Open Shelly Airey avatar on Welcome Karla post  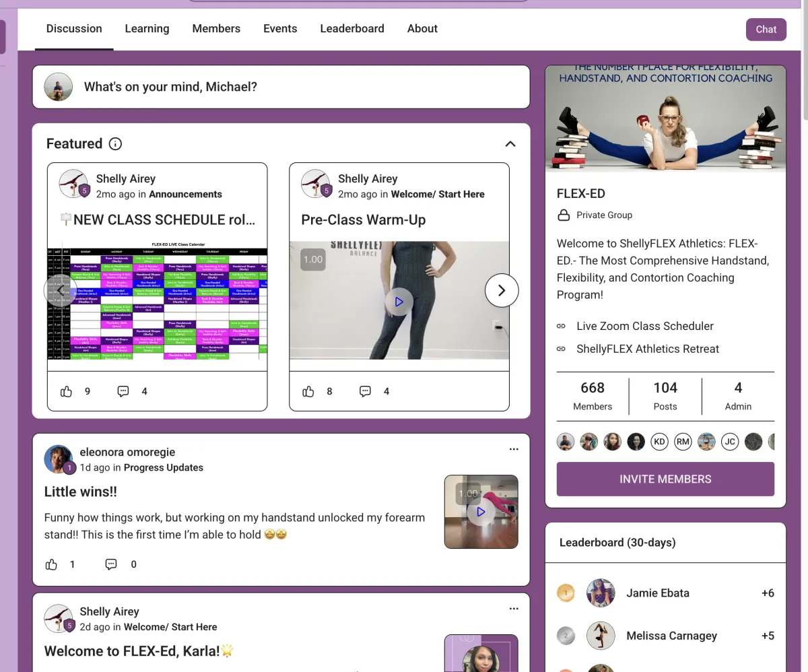point(59,619)
